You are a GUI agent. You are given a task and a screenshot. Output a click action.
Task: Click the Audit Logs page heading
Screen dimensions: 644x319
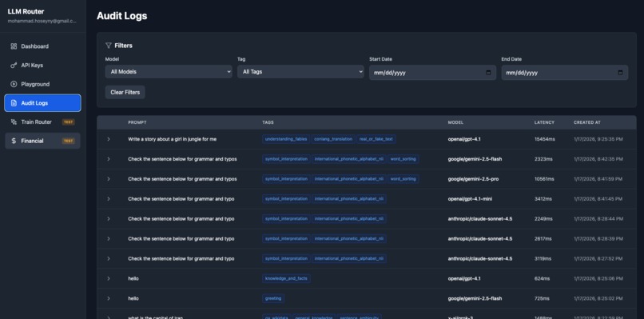[122, 16]
